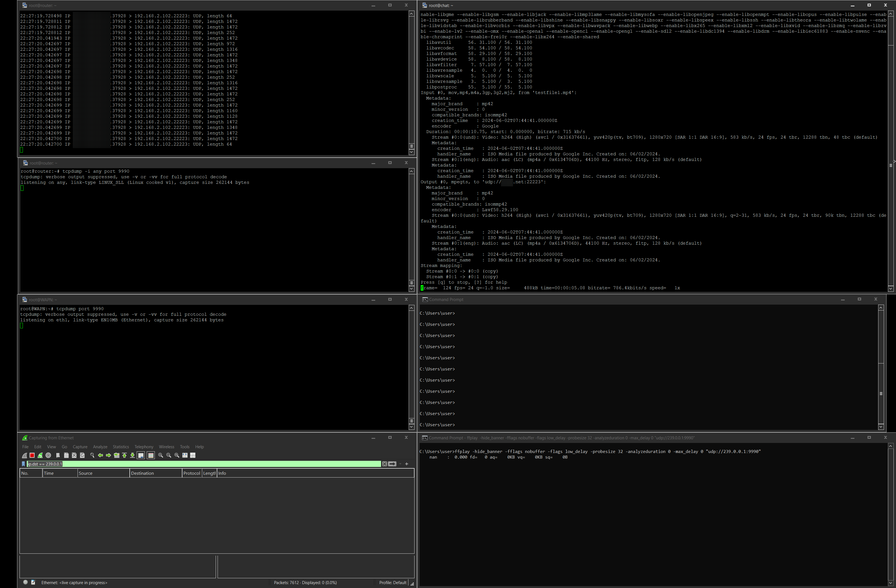This screenshot has width=896, height=588.
Task: Click the Close capture file icon
Action: 74,455
